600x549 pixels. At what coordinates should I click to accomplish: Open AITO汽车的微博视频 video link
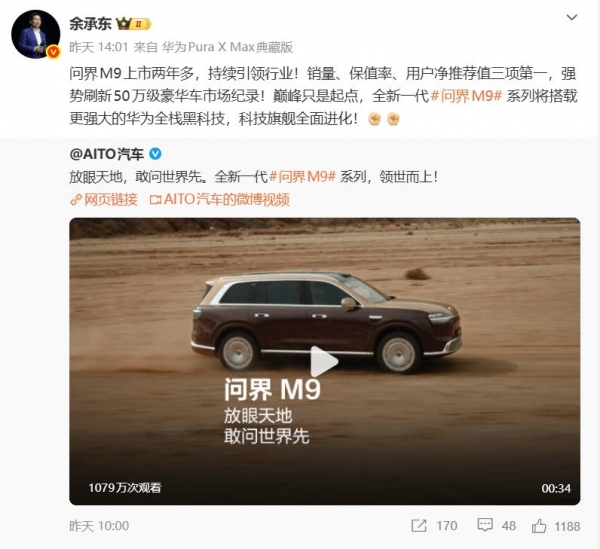(x=220, y=199)
